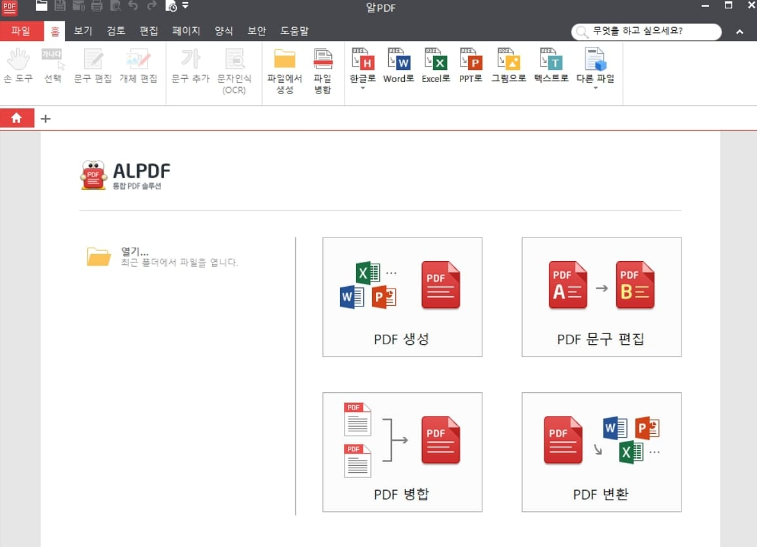The height and width of the screenshot is (547, 757).
Task: Convert PDF with Word로 icon
Action: [x=398, y=66]
